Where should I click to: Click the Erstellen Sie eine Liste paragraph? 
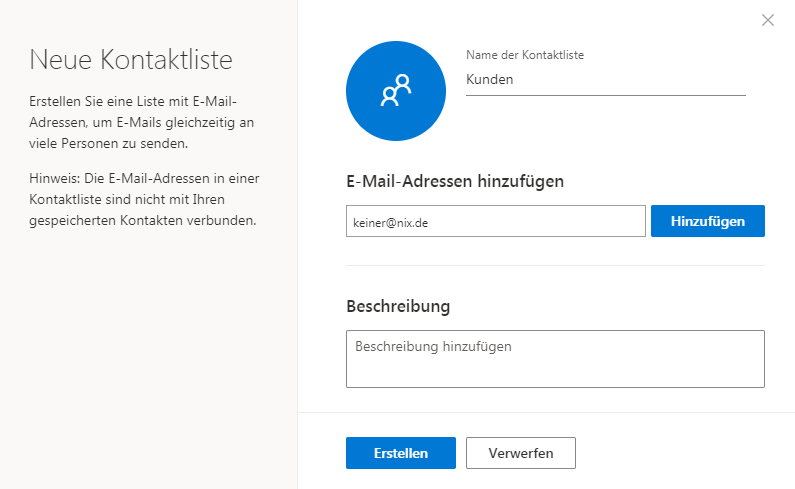click(x=141, y=122)
